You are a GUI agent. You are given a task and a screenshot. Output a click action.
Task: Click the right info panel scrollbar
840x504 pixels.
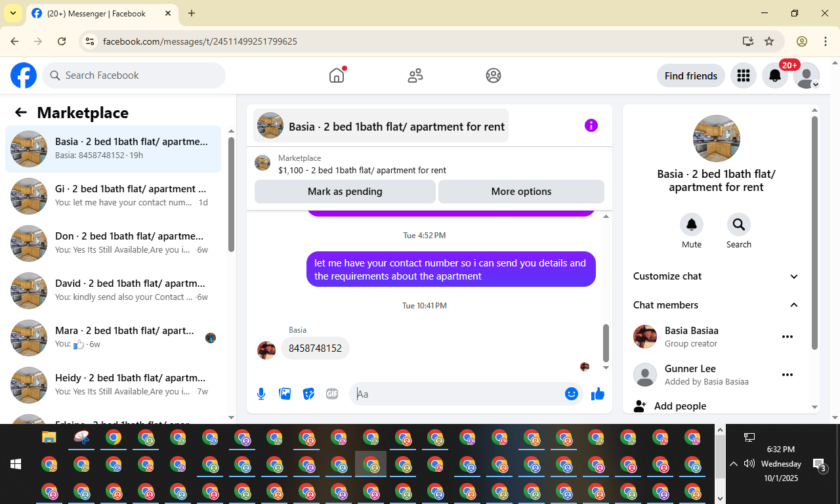(815, 233)
